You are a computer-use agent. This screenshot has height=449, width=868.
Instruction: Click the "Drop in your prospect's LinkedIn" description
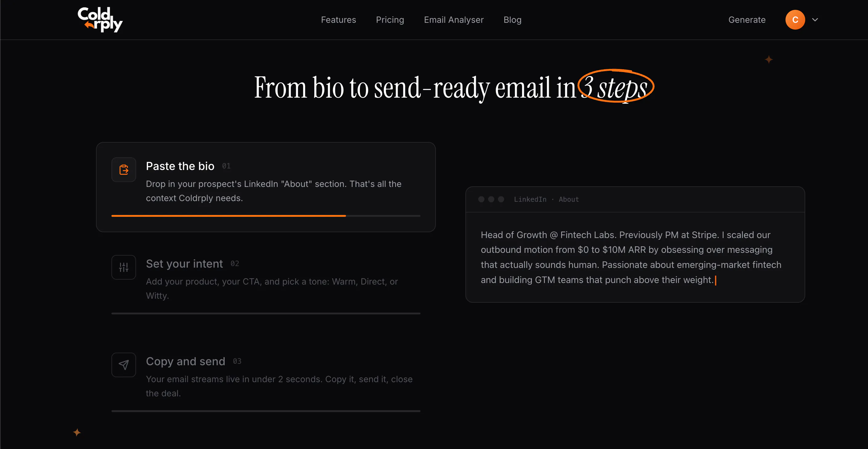(x=274, y=191)
